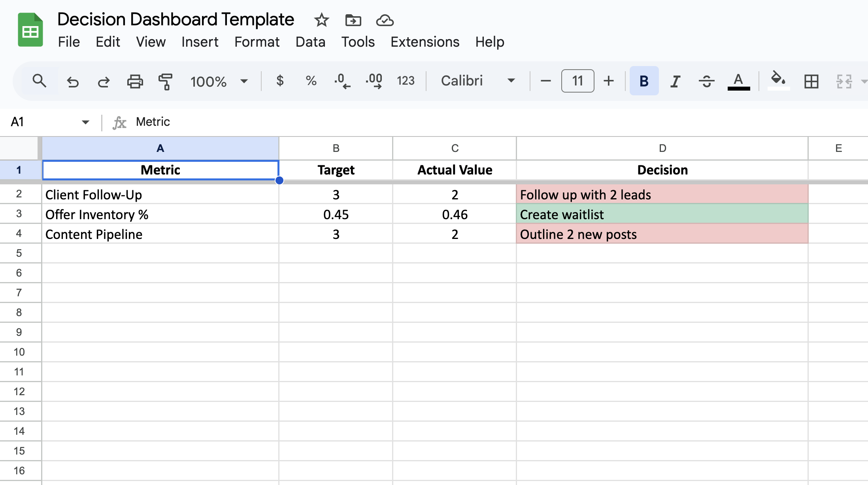
Task: Click the redo arrow icon
Action: click(104, 81)
